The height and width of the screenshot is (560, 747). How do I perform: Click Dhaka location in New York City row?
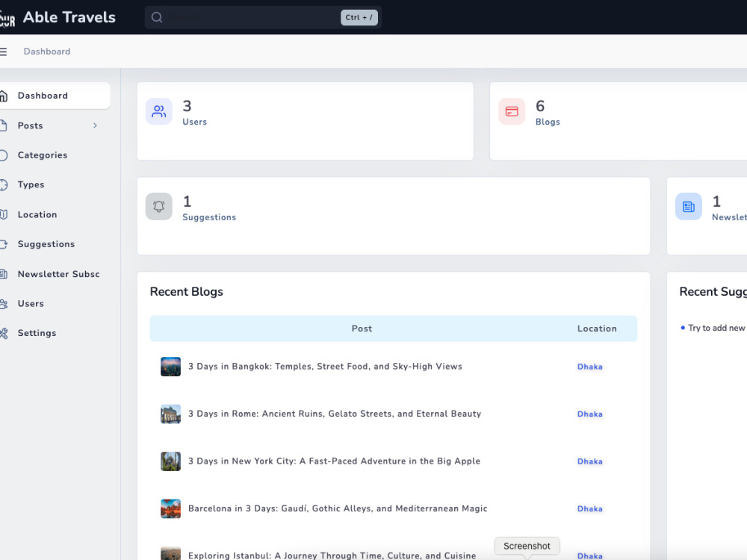590,461
